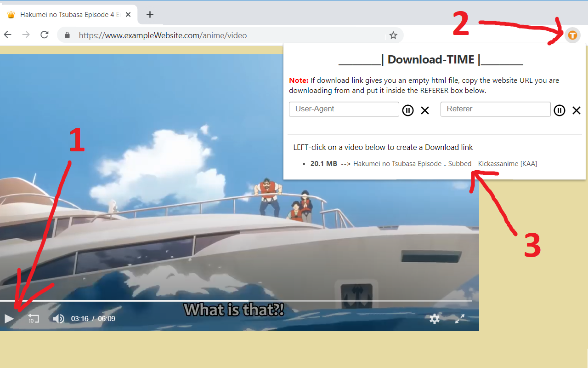Go back using the back arrow

pos(8,34)
